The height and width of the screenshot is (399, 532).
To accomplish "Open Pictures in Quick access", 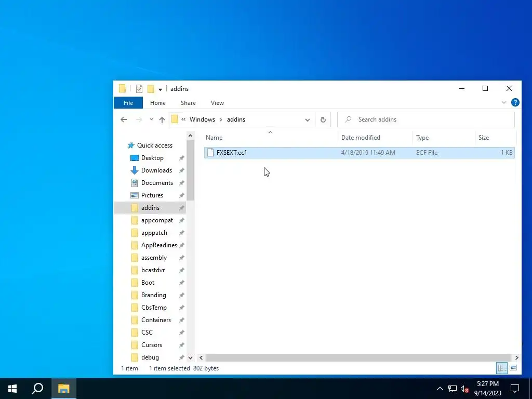I will (152, 195).
